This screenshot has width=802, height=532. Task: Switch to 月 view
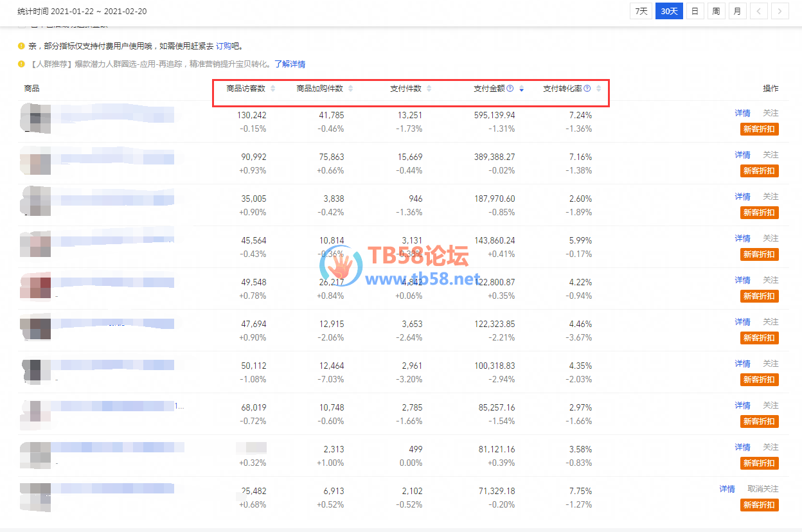(x=737, y=11)
